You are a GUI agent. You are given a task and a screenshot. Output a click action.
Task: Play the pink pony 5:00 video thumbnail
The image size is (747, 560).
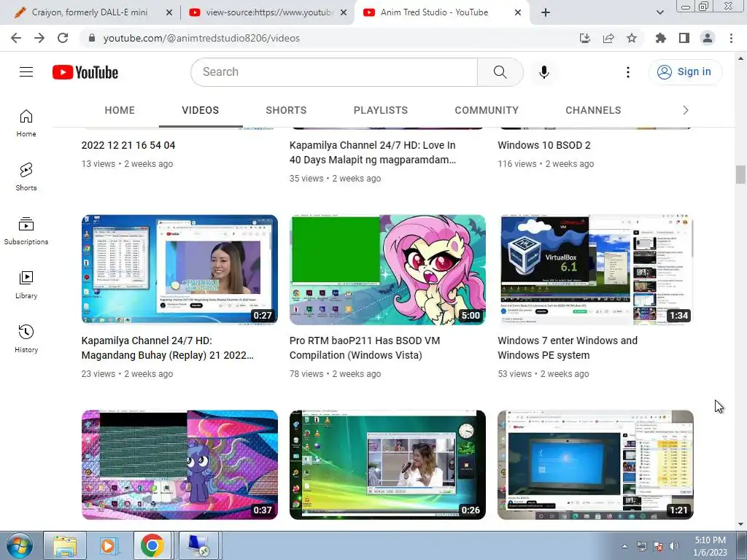pyautogui.click(x=387, y=270)
